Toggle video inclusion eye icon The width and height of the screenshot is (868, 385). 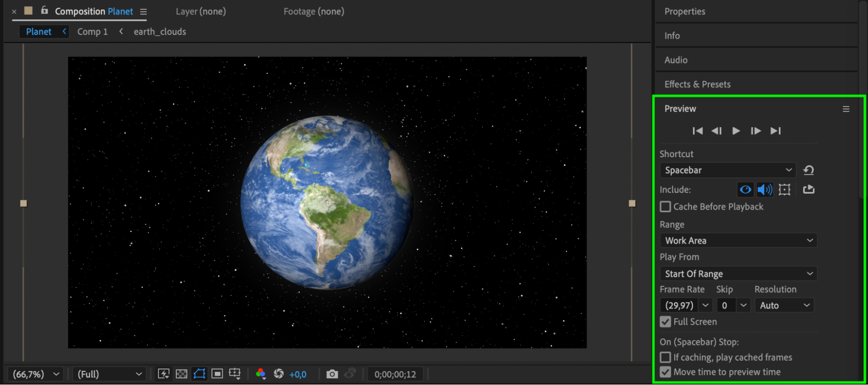click(746, 189)
